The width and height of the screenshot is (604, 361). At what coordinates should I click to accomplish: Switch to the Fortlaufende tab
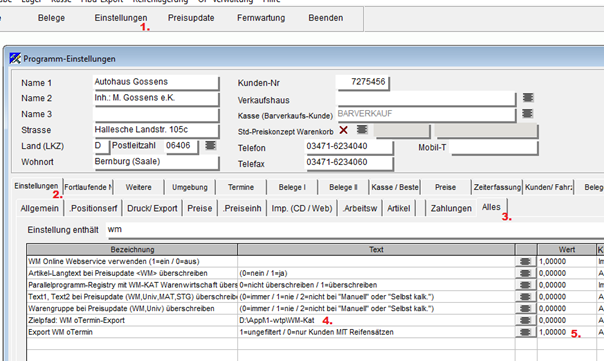(88, 187)
